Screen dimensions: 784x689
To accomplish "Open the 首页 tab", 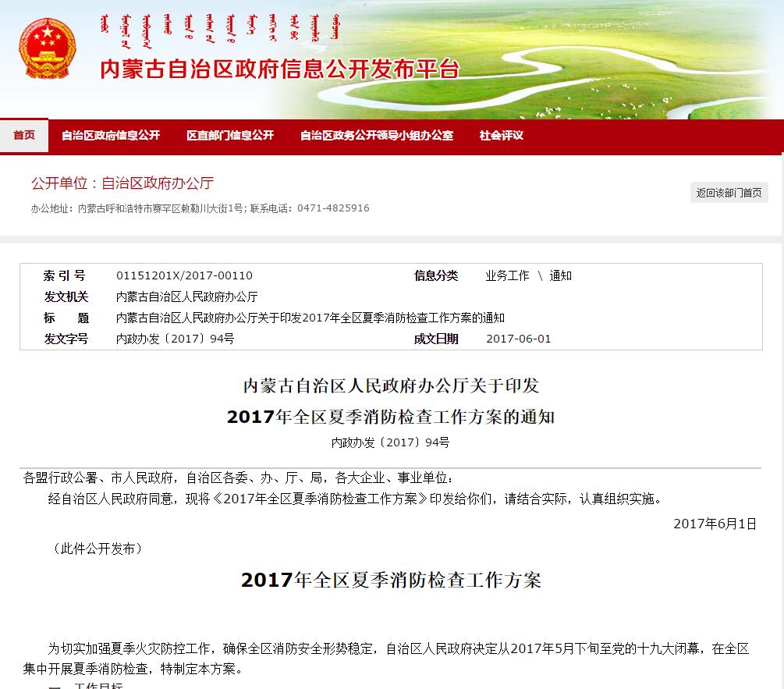I will 24,135.
